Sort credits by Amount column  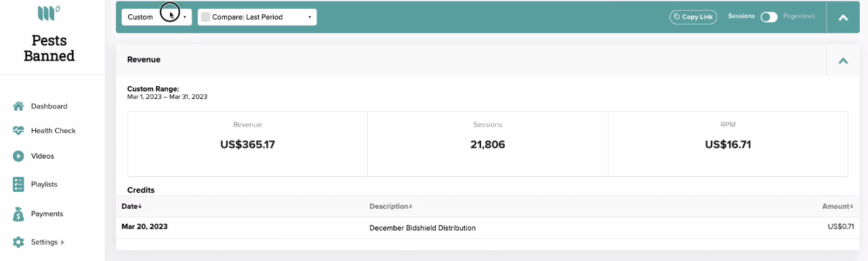pos(838,206)
